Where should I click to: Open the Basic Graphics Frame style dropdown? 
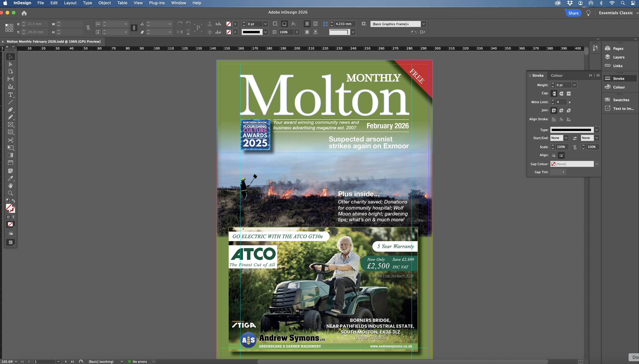click(424, 24)
